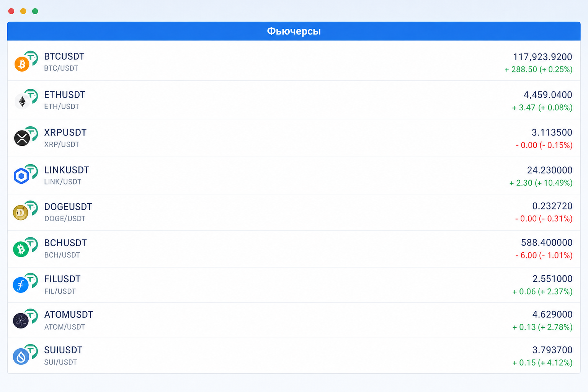Open the ATOMUSDT contract name
The image size is (588, 392).
pos(69,314)
